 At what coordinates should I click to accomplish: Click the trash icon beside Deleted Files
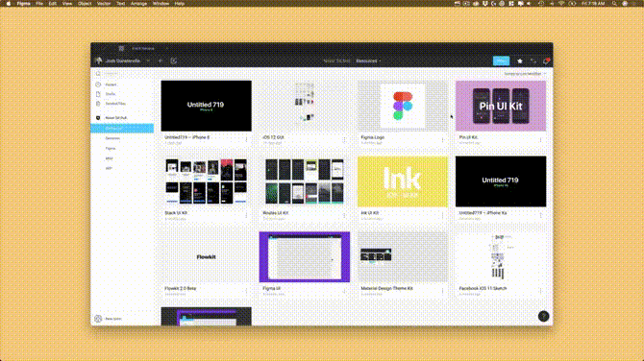coord(98,104)
